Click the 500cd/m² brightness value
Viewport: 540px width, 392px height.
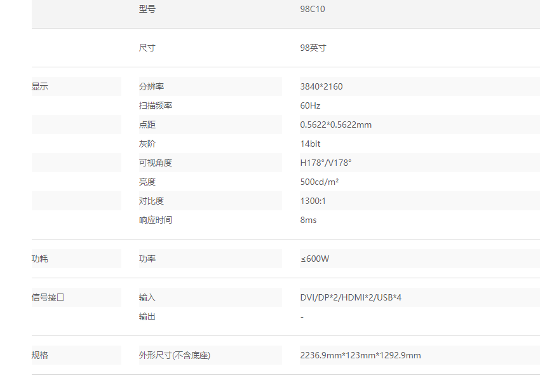[x=320, y=182]
